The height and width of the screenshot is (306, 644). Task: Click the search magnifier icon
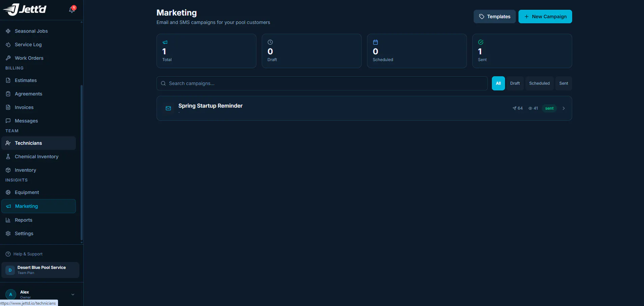(163, 83)
